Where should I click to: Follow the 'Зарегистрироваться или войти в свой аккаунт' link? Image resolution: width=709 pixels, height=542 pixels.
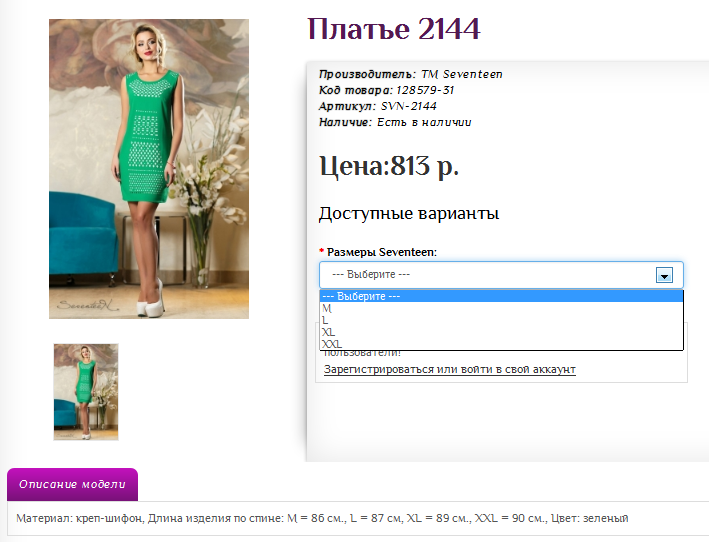[x=449, y=369]
